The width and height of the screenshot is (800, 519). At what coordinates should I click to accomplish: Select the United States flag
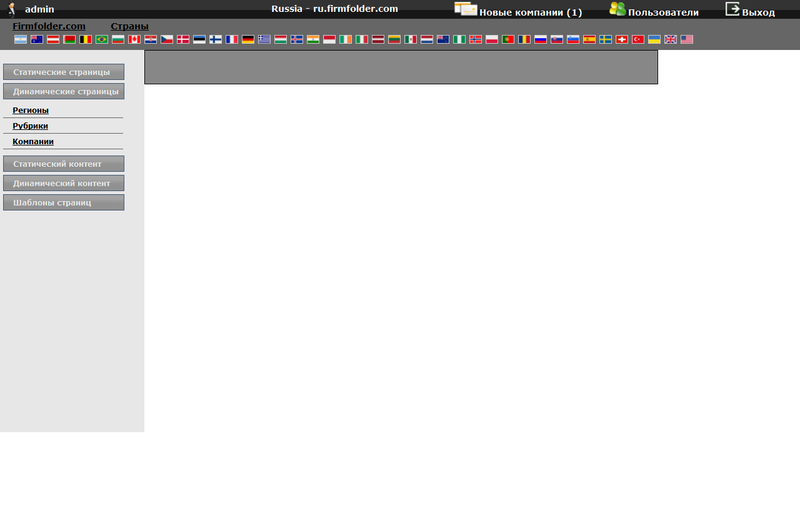click(687, 39)
